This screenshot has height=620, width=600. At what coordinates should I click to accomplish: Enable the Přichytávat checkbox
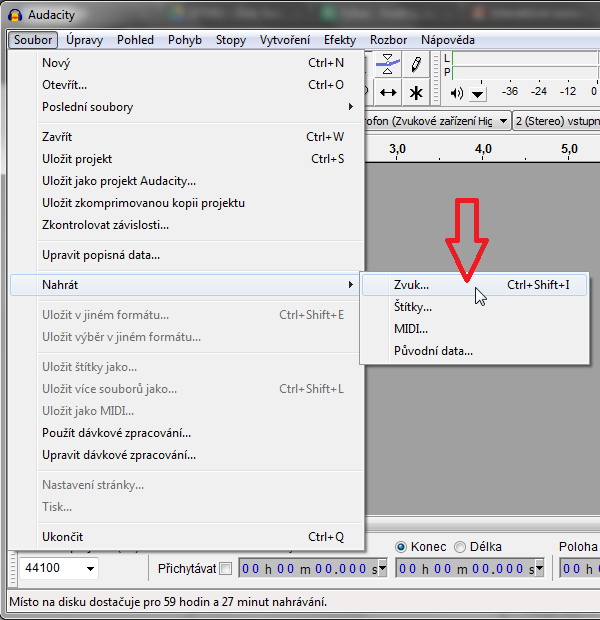[226, 569]
